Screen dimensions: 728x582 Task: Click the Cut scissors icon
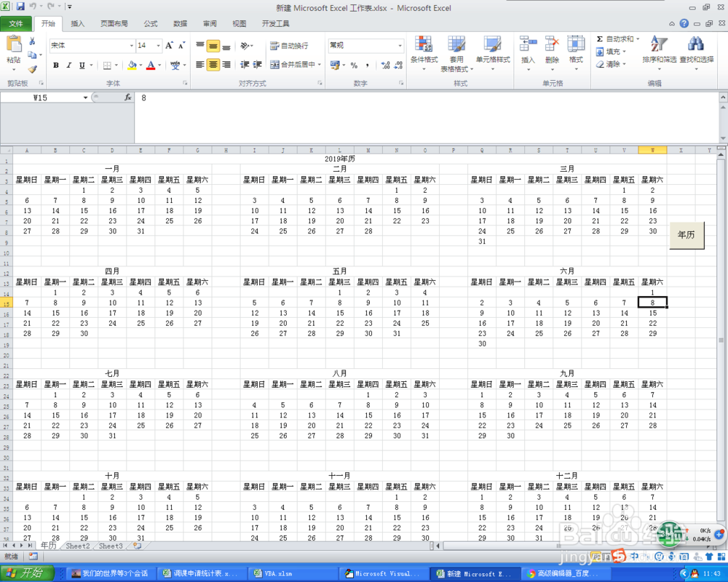tap(32, 41)
